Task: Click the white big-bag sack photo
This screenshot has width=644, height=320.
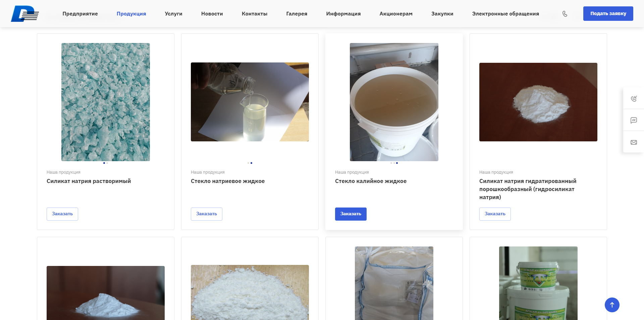Action: 394,283
